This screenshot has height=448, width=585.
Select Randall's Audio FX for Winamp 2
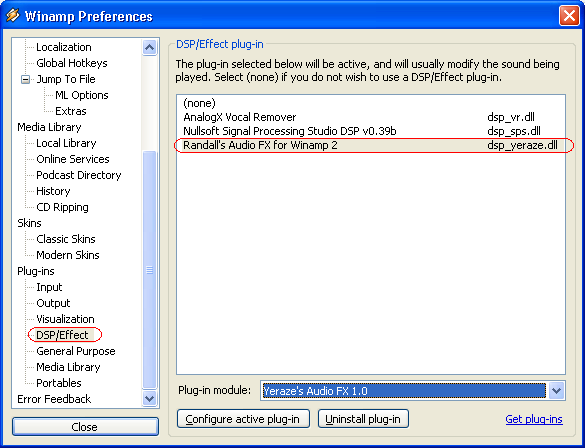[x=371, y=145]
